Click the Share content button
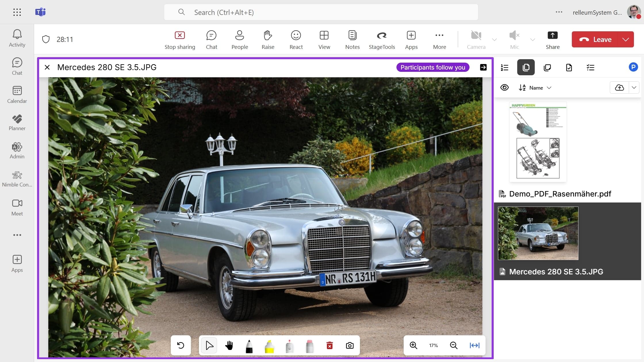This screenshot has height=362, width=644. click(553, 40)
